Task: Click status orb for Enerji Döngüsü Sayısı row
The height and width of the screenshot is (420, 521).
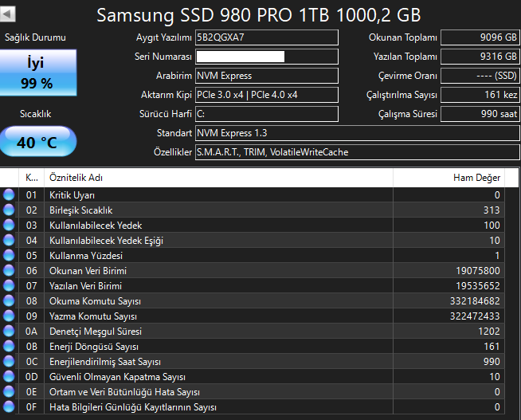Action: (9, 346)
